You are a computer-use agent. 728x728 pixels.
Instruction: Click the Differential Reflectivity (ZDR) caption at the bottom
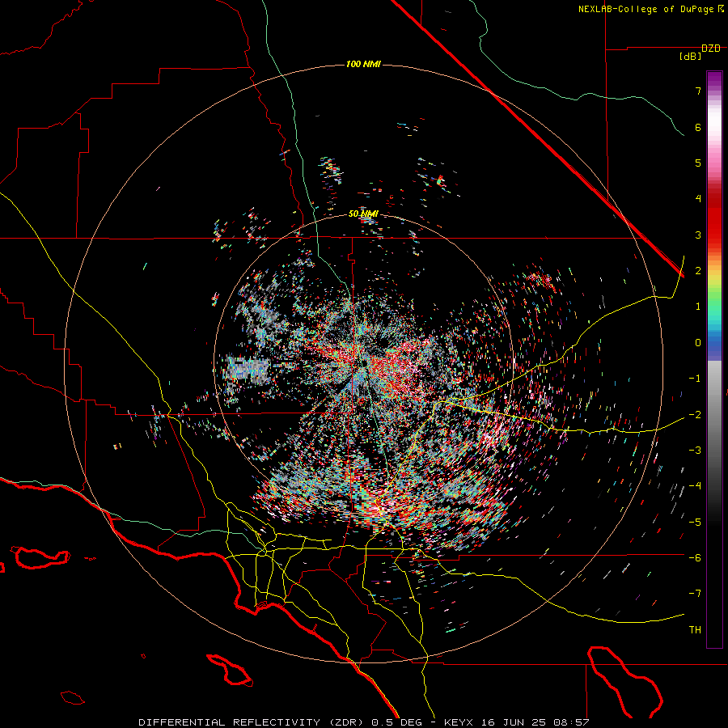(x=363, y=722)
